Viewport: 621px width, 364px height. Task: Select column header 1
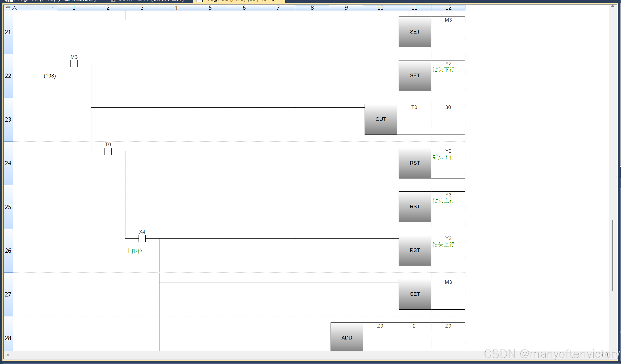pos(74,8)
